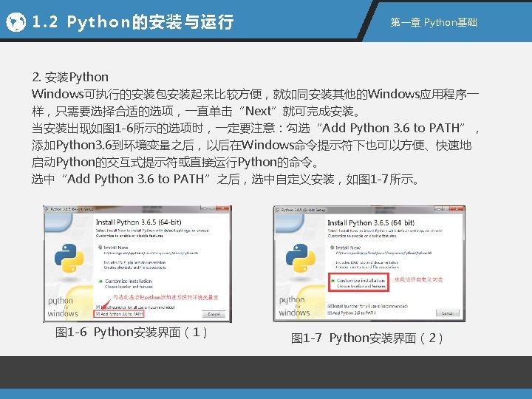This screenshot has width=532, height=399.
Task: Click the heading '2. 安装Python'
Action: 70,78
